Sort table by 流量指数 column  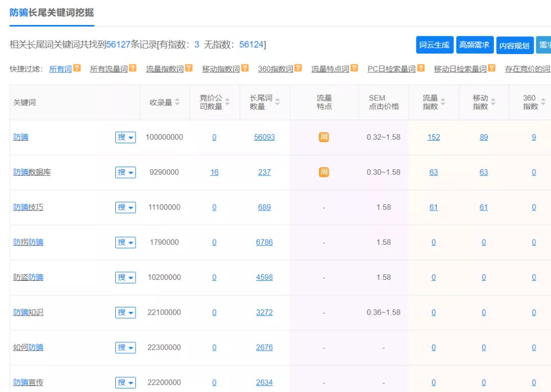tap(443, 102)
